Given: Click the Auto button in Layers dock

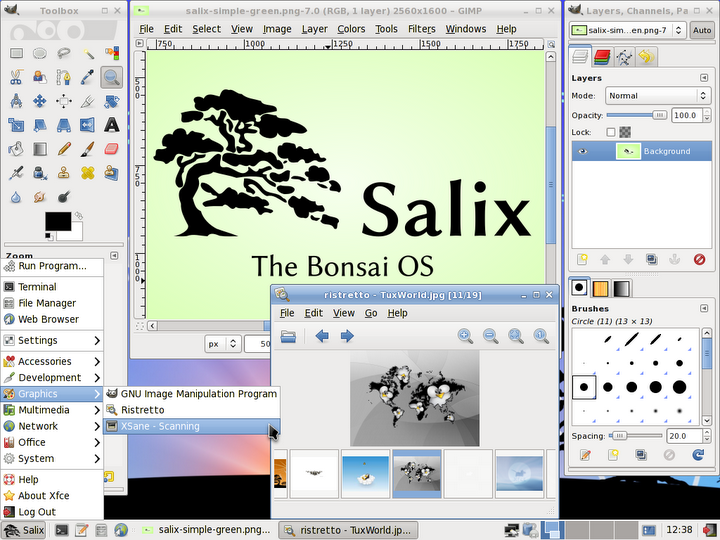Looking at the screenshot, I should (x=702, y=30).
